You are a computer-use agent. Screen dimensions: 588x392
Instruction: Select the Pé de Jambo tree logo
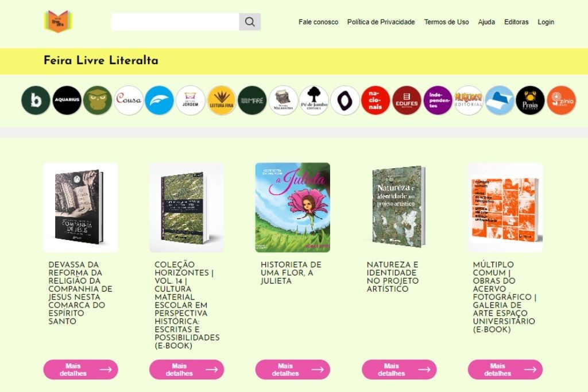click(x=314, y=100)
